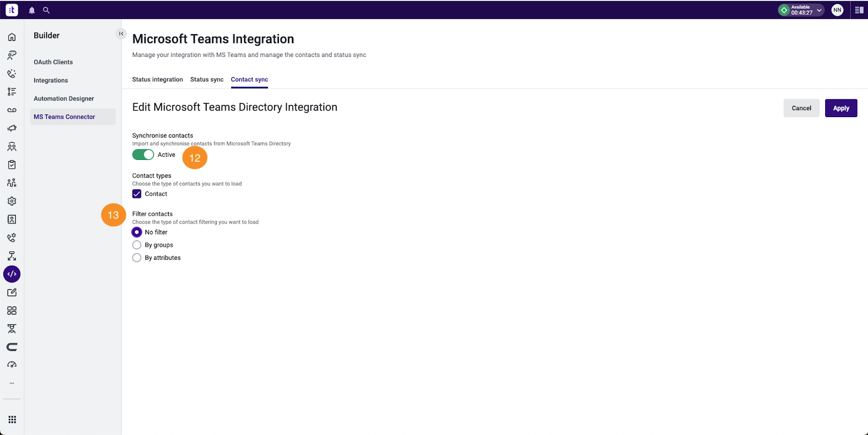The image size is (868, 435).
Task: Select the By attributes radio option
Action: [137, 258]
